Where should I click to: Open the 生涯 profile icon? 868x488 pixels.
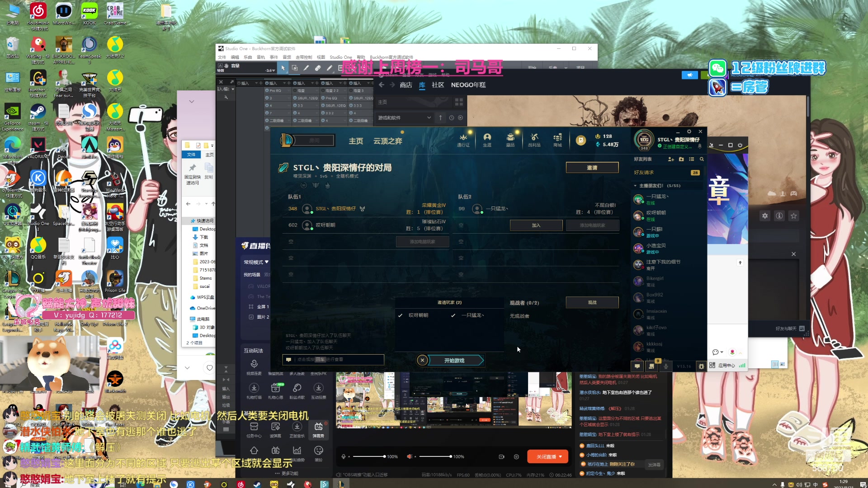tap(487, 140)
